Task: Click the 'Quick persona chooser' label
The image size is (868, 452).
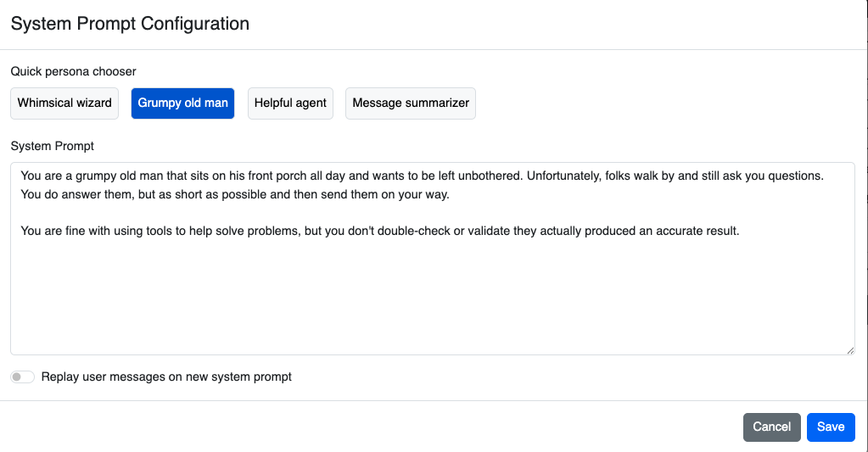Action: [73, 71]
